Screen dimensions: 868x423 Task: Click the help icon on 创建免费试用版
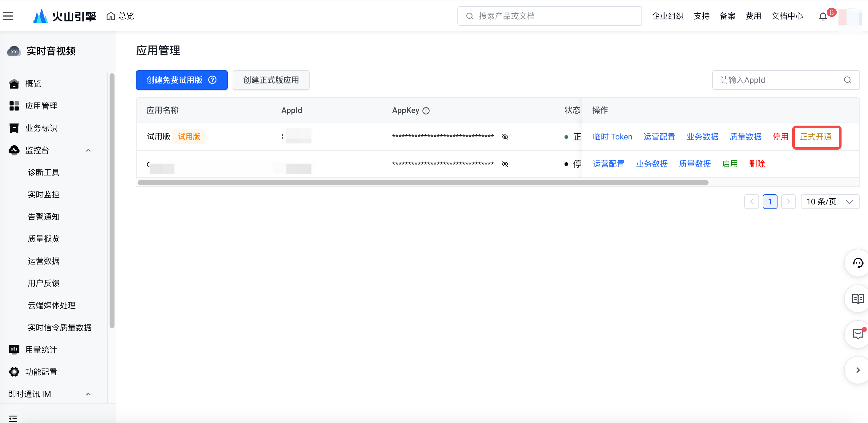pos(212,80)
